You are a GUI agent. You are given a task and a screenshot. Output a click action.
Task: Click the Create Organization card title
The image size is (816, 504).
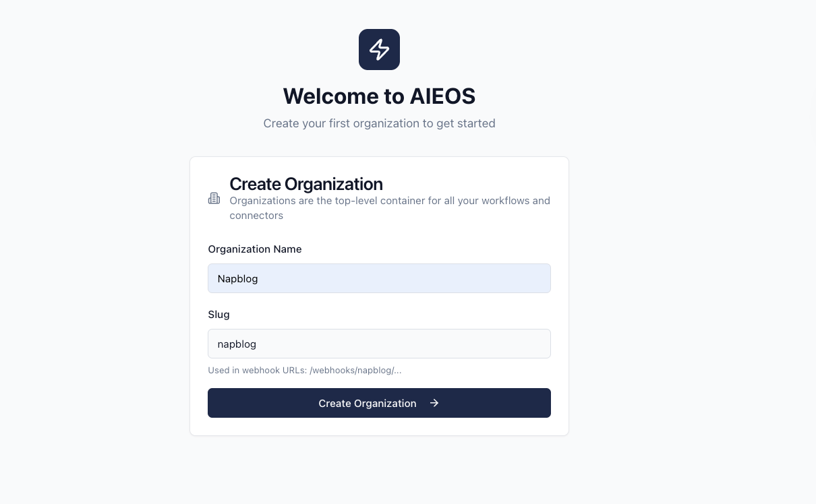point(305,184)
